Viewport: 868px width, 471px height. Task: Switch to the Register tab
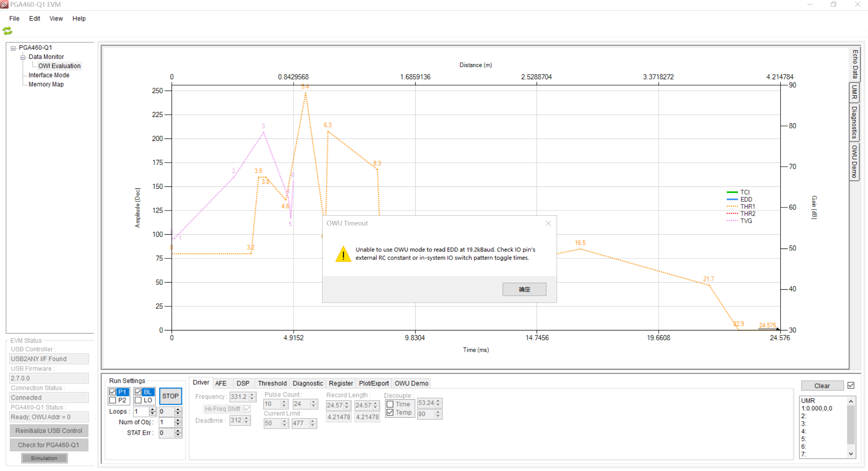[341, 383]
